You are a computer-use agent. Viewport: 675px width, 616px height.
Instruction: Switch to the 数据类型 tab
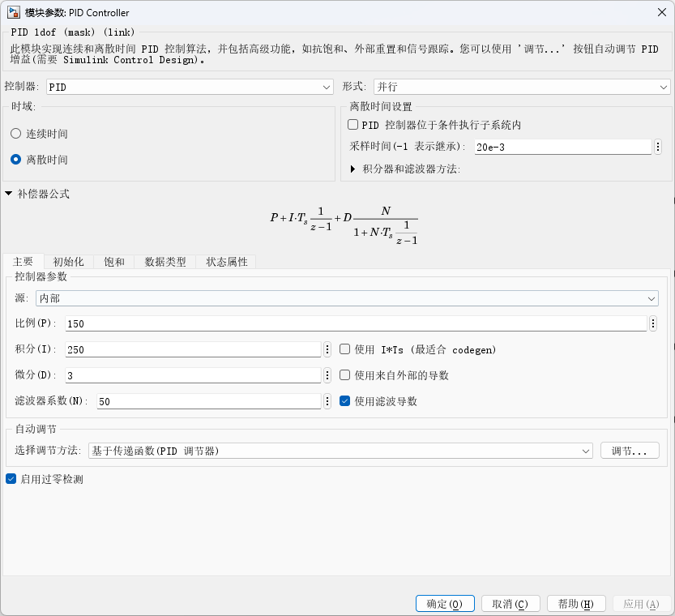tap(165, 262)
